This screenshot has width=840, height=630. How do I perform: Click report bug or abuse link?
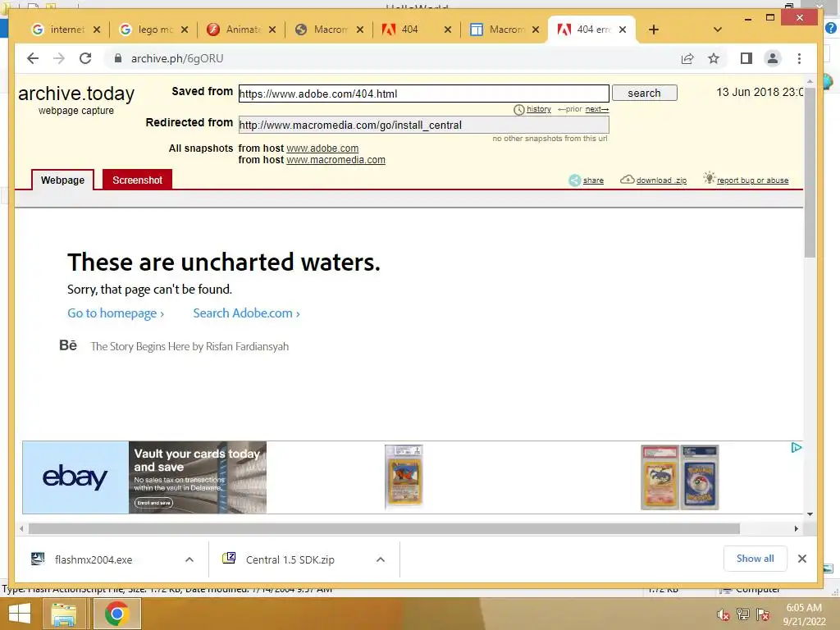pyautogui.click(x=753, y=180)
